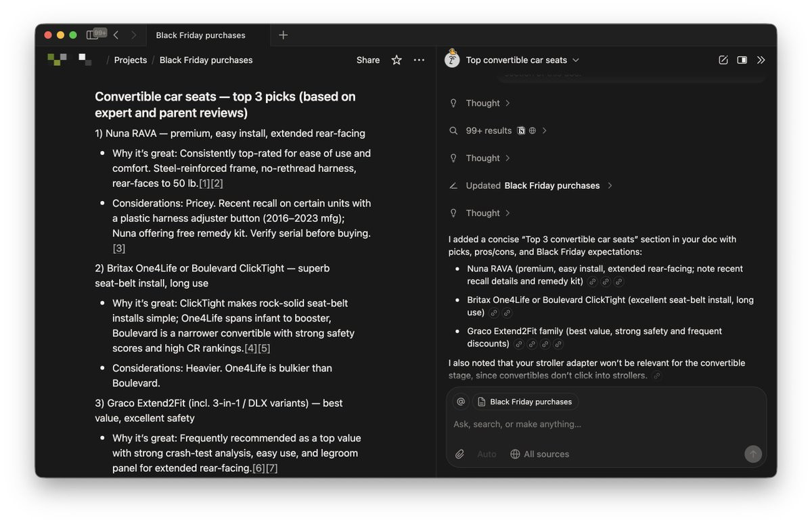This screenshot has height=524, width=812.
Task: Favorite the page with the star icon
Action: pos(397,60)
